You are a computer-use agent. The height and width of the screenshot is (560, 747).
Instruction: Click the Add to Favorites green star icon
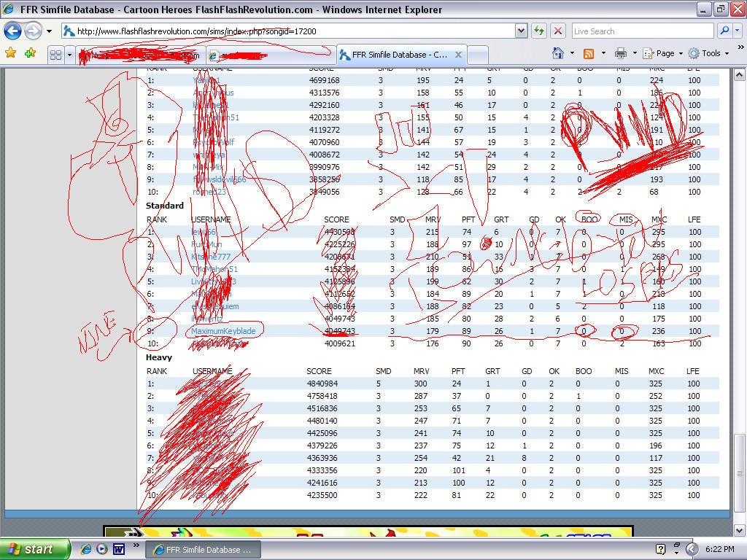[29, 53]
